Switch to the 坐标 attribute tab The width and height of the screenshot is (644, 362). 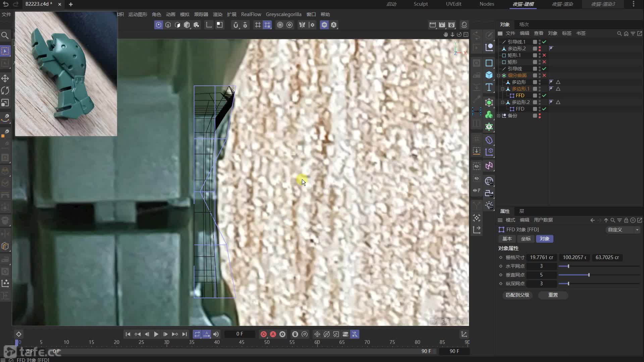point(526,239)
